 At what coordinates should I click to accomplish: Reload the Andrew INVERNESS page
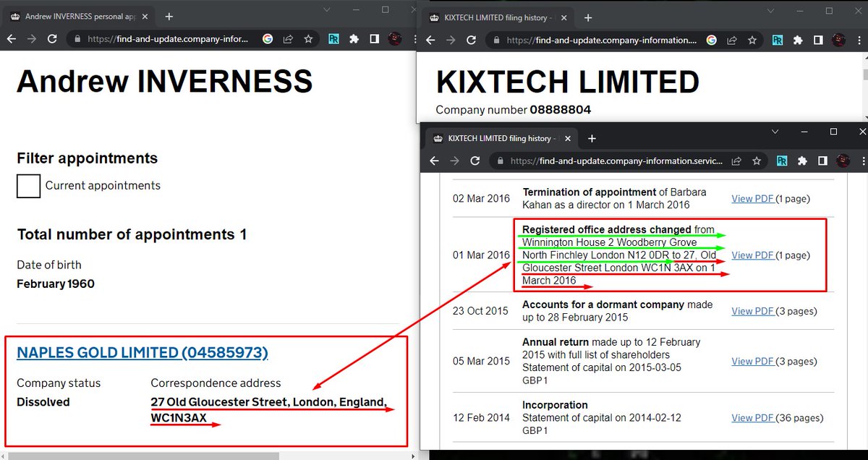click(52, 40)
